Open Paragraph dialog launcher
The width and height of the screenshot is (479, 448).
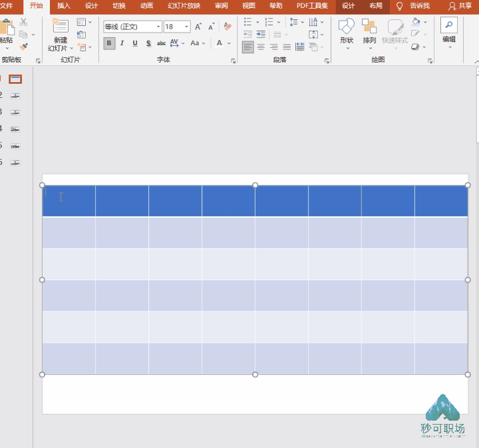(x=327, y=61)
